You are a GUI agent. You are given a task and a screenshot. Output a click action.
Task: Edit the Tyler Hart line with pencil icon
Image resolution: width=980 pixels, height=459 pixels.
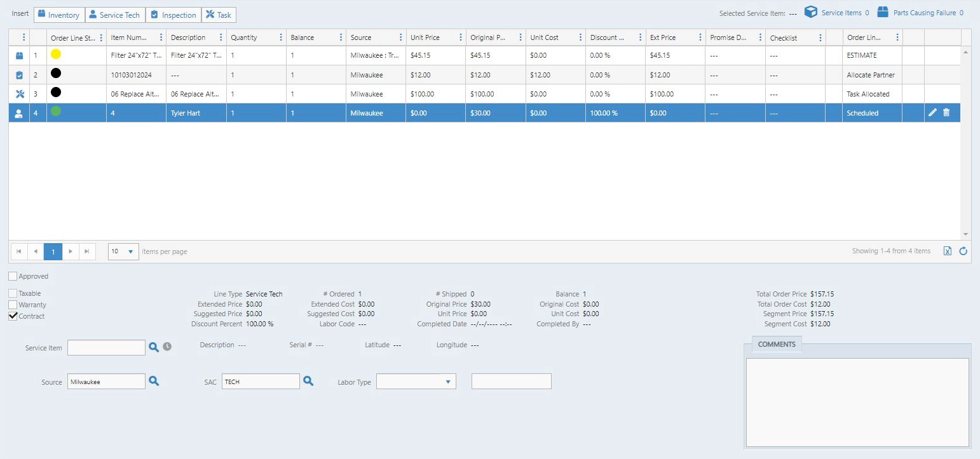(932, 112)
